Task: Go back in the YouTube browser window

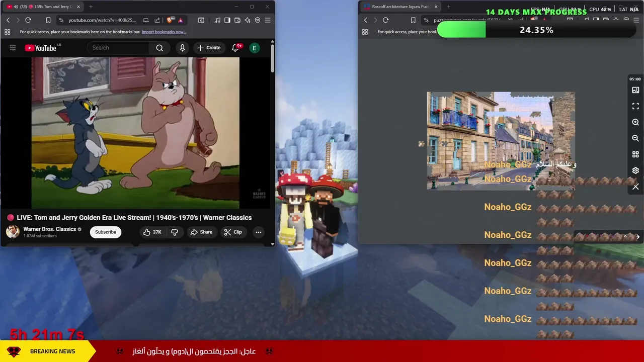Action: 8,20
